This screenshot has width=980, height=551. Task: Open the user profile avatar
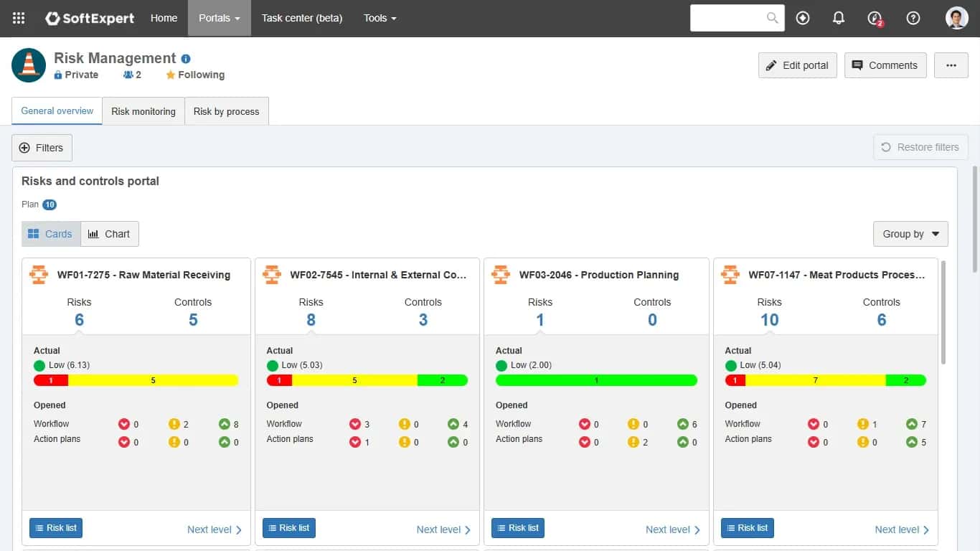957,18
